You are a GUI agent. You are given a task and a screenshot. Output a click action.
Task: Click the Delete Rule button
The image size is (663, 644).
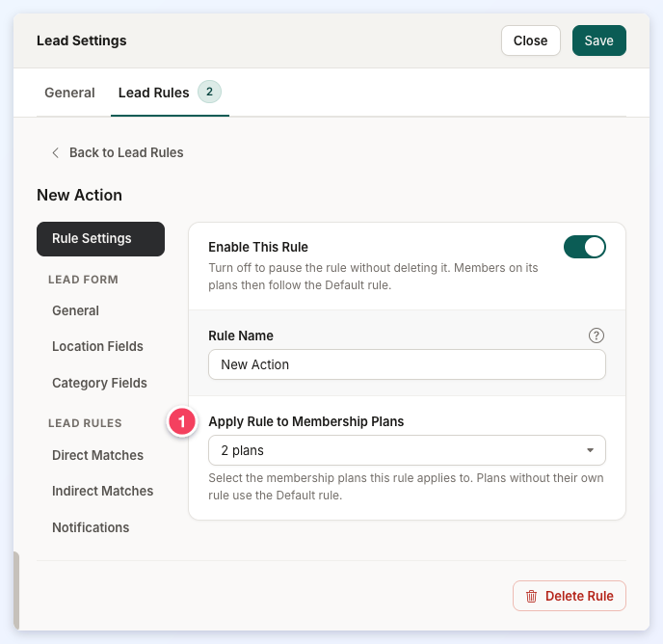pyautogui.click(x=570, y=596)
